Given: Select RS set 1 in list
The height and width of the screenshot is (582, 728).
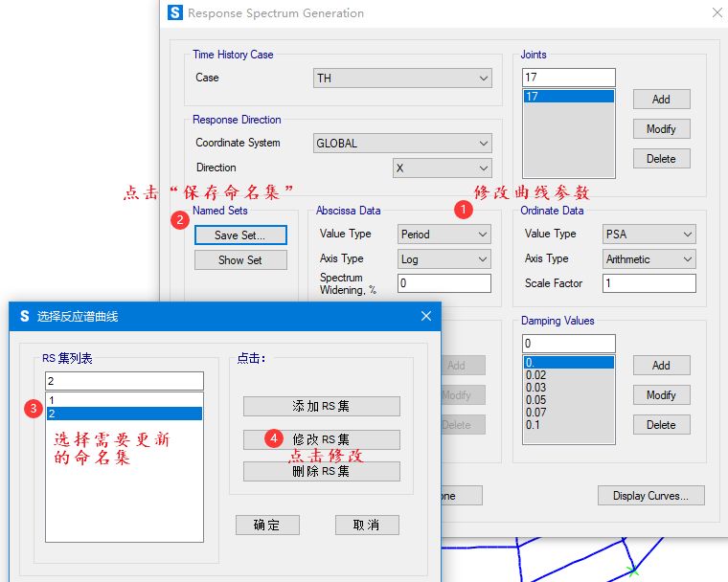Looking at the screenshot, I should pos(124,400).
